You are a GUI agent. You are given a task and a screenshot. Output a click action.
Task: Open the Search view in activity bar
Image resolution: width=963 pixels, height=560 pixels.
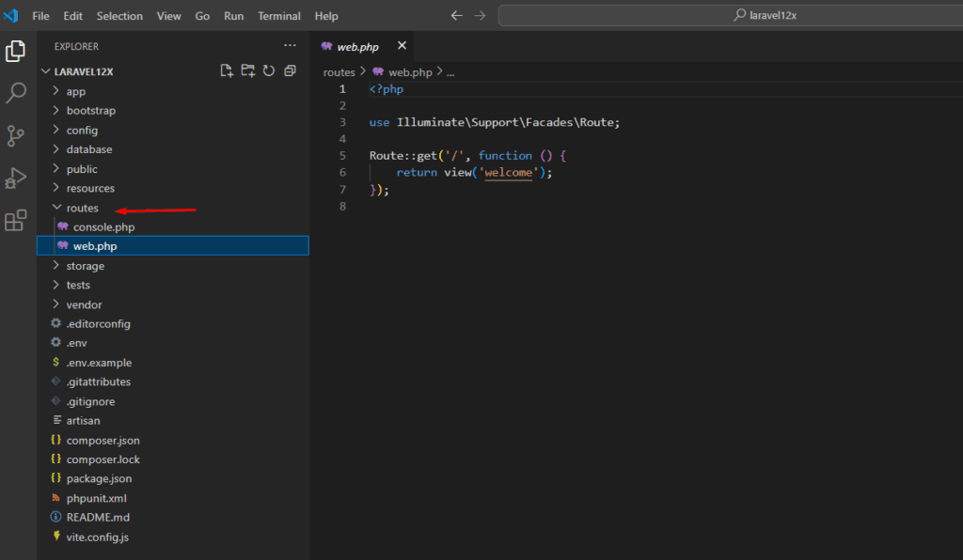coord(16,93)
